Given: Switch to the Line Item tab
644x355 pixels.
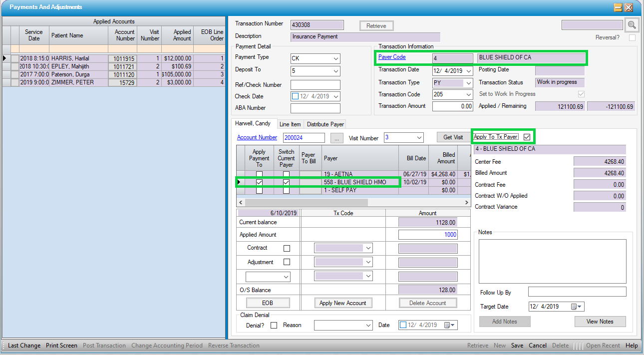Looking at the screenshot, I should coord(290,124).
